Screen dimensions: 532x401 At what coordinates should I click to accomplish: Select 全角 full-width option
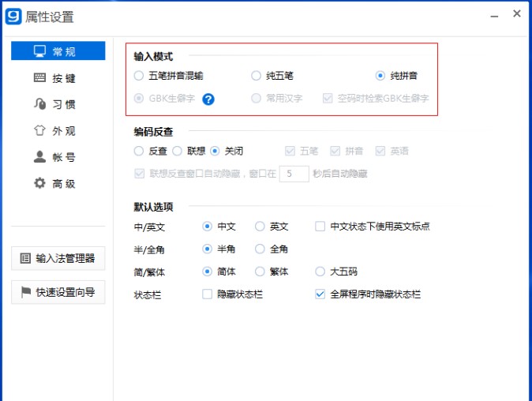260,249
